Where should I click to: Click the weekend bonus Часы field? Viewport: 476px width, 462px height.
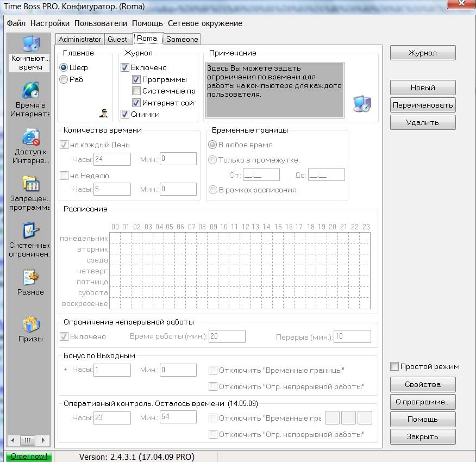pyautogui.click(x=112, y=370)
